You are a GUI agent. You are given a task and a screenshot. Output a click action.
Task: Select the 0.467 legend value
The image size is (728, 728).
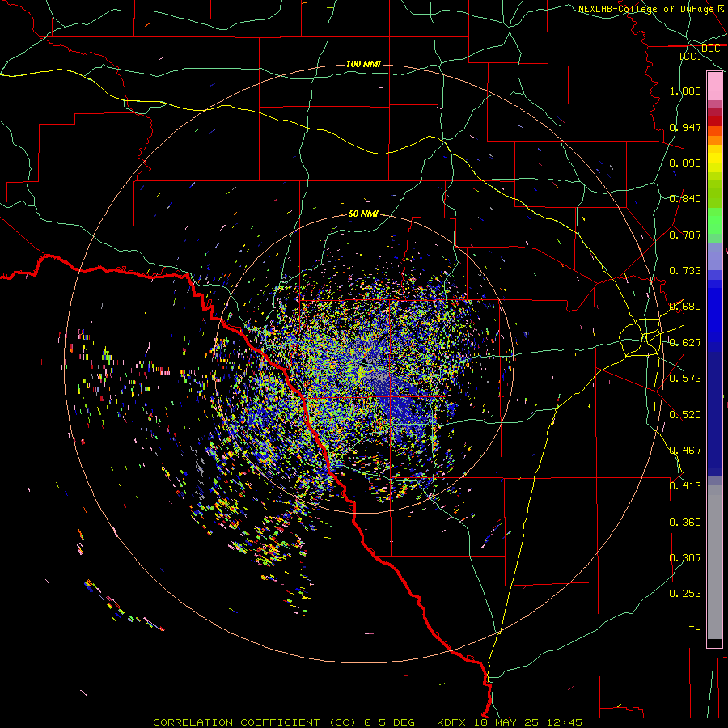(685, 451)
